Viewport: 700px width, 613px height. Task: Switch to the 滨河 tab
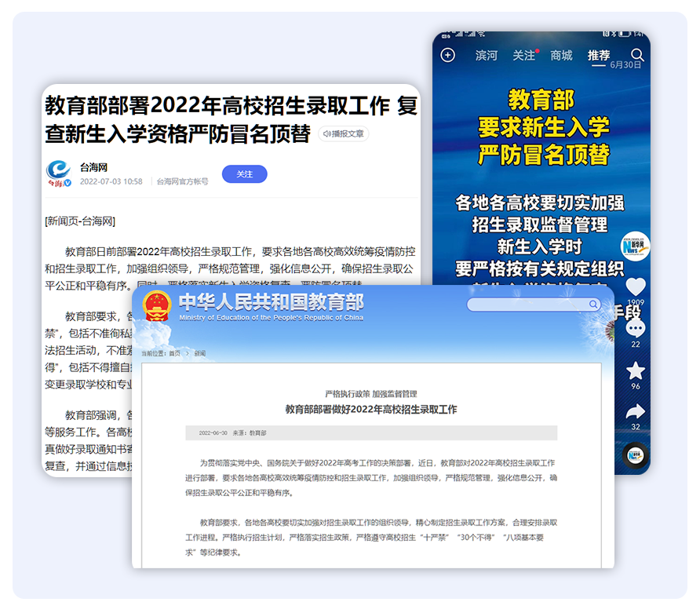point(486,56)
